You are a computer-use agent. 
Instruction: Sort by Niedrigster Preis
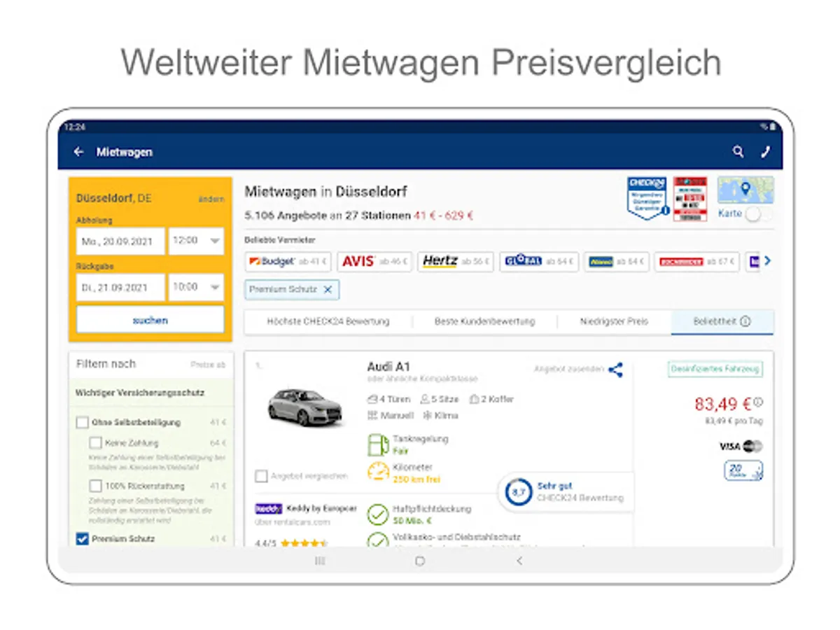(614, 322)
